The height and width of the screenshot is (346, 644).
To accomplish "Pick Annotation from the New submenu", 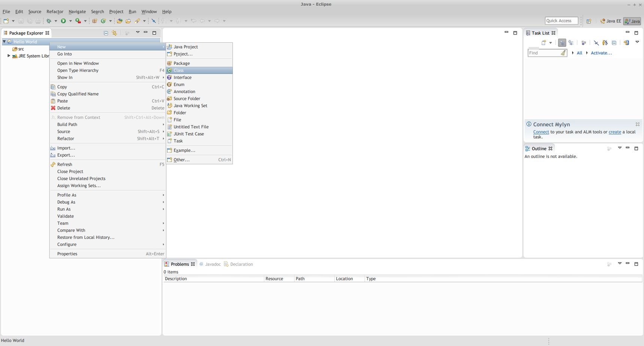I will pos(200,91).
